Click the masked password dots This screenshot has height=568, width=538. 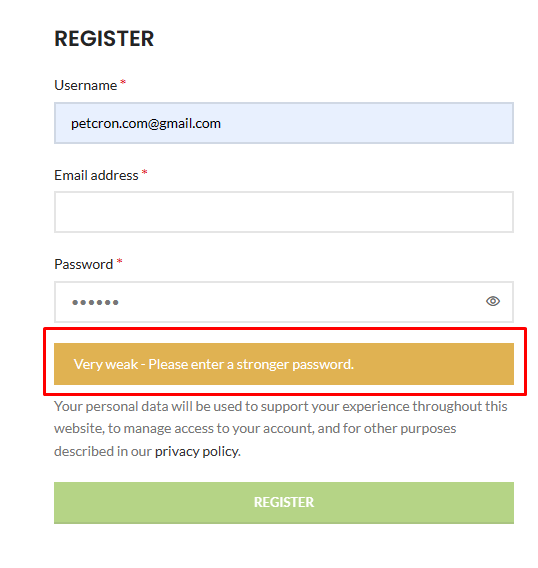[95, 302]
